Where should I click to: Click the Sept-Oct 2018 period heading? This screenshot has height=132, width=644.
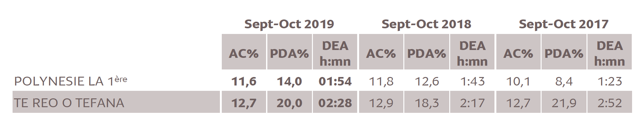(x=426, y=24)
